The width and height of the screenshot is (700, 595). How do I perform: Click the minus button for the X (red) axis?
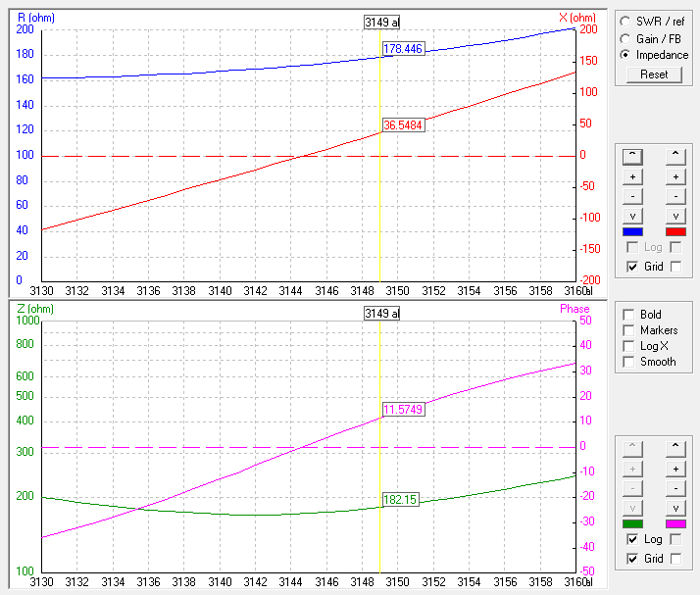pos(675,196)
